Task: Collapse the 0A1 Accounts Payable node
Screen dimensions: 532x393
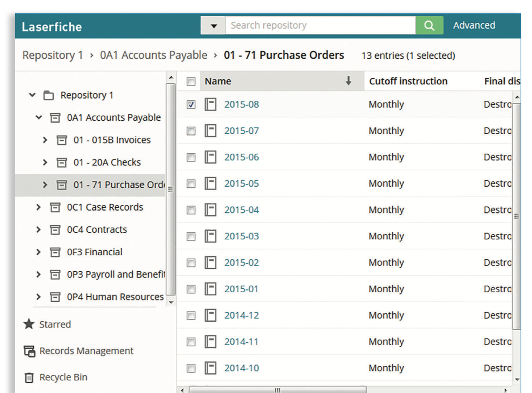Action: tap(39, 117)
